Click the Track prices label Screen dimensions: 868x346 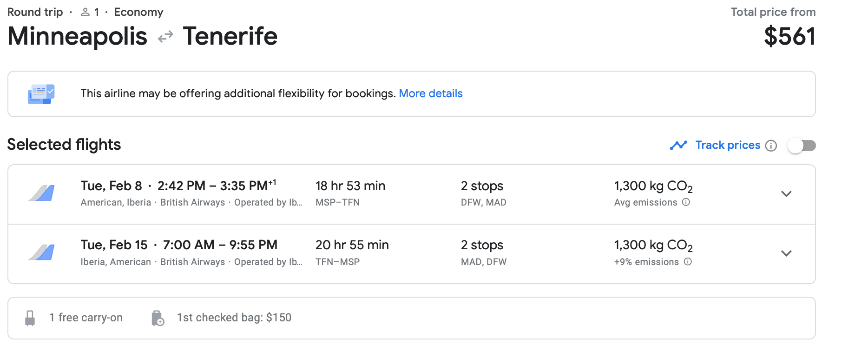click(x=728, y=145)
